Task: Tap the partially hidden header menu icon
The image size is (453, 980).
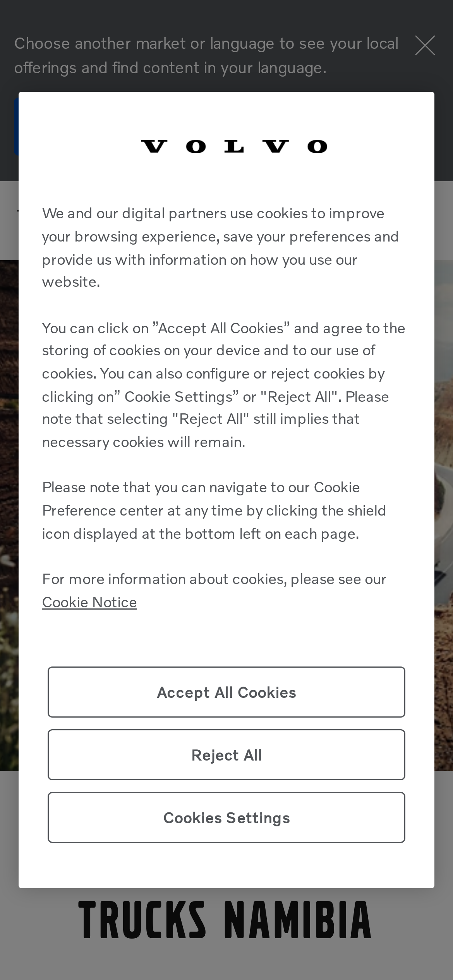Action: tap(17, 212)
